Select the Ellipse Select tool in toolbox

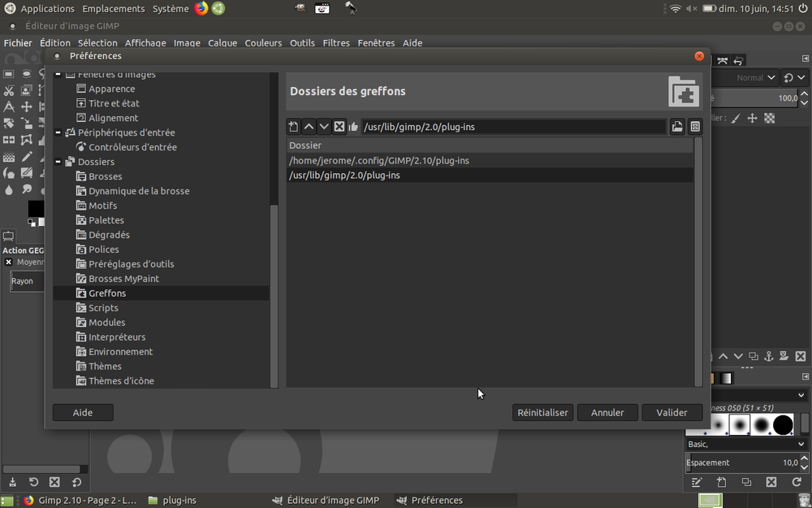(x=26, y=74)
